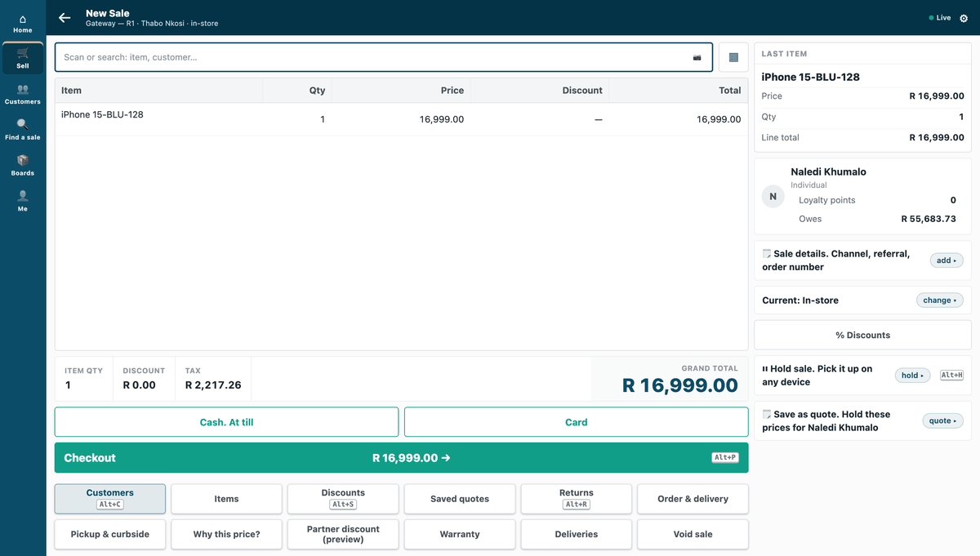Open the Boards section
Image resolution: width=980 pixels, height=556 pixels.
coord(23,166)
